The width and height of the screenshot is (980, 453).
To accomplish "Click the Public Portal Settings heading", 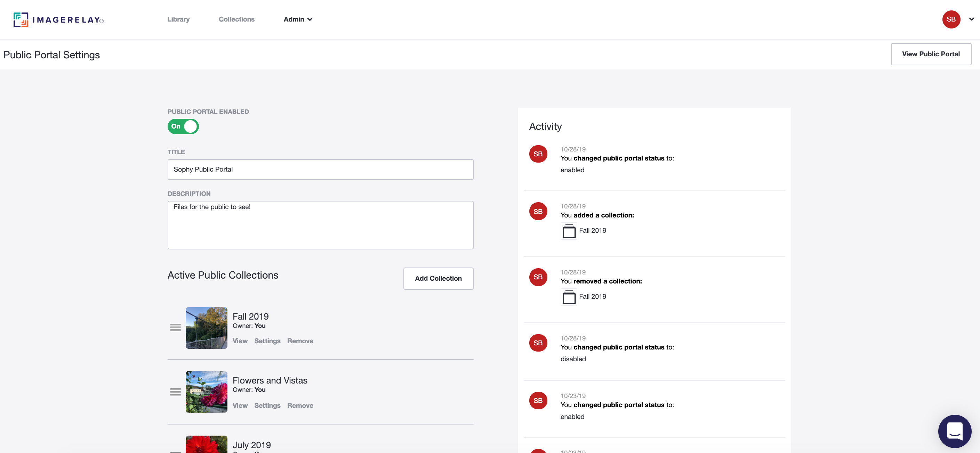I will coord(52,55).
